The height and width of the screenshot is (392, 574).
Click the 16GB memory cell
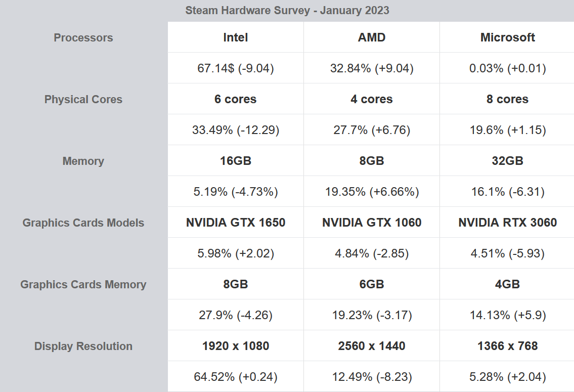[x=236, y=161]
